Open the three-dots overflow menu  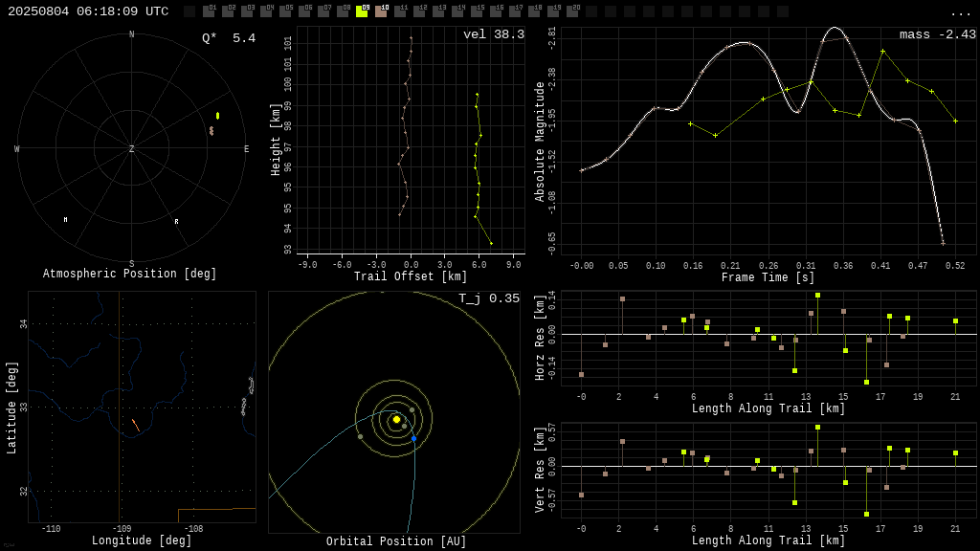pyautogui.click(x=960, y=13)
